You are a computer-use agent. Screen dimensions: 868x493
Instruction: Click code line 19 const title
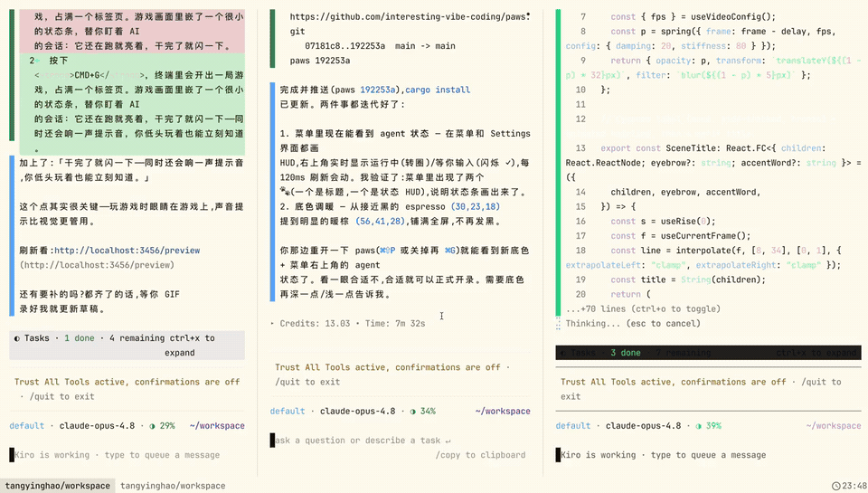click(688, 280)
